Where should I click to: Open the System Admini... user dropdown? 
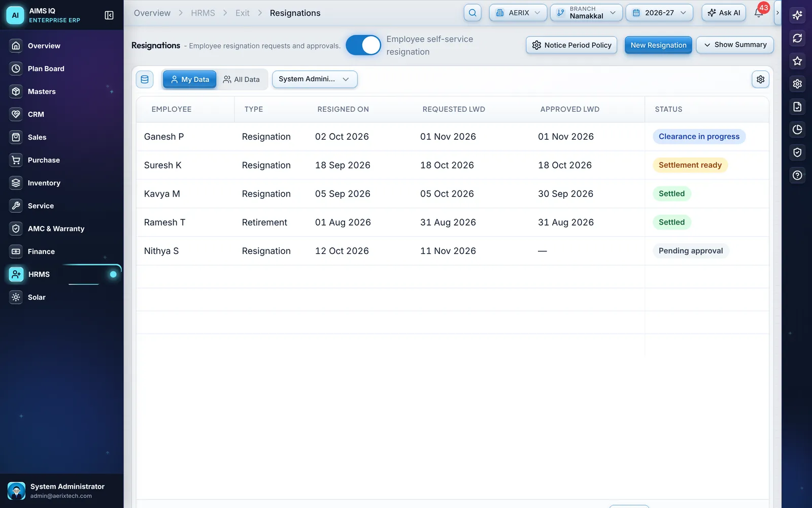(x=315, y=79)
